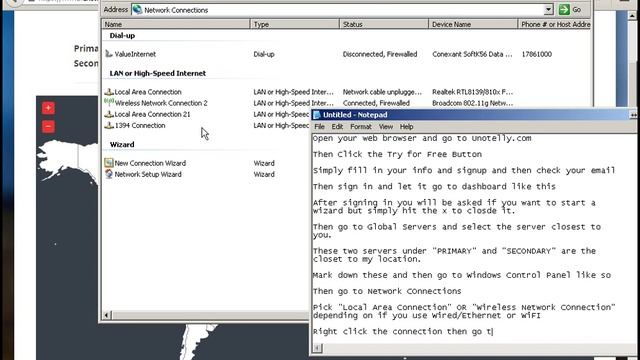Click the 'Network Setup Wizard' name text

click(x=148, y=174)
